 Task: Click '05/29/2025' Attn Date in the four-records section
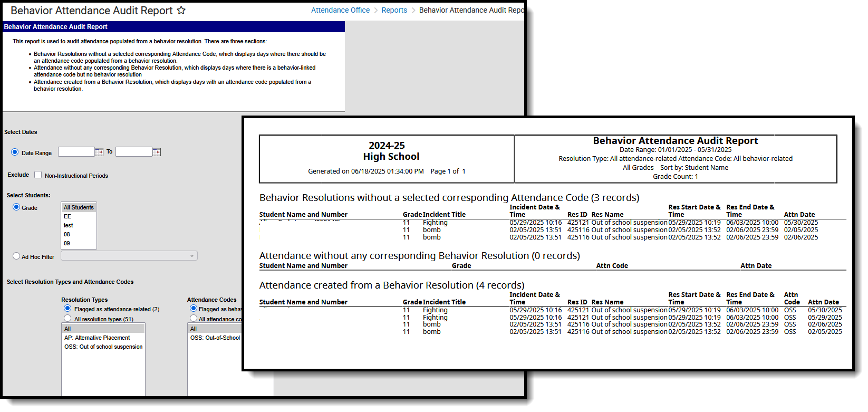click(x=825, y=318)
